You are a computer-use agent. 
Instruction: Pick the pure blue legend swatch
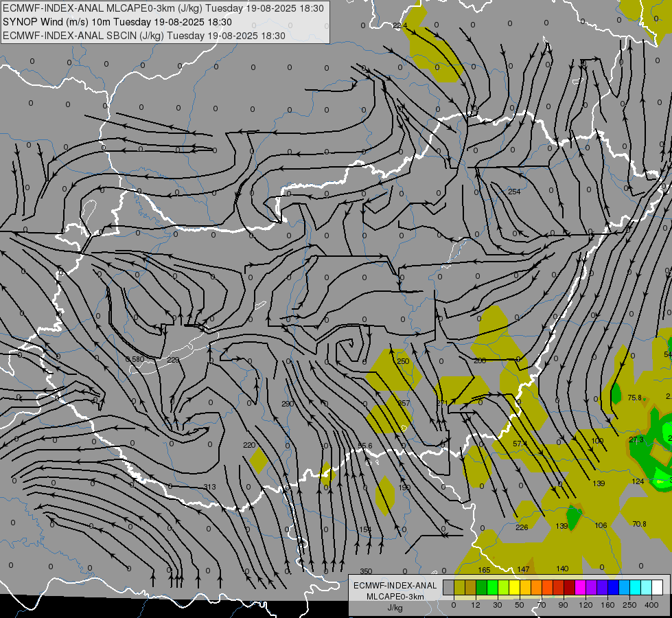point(613,587)
